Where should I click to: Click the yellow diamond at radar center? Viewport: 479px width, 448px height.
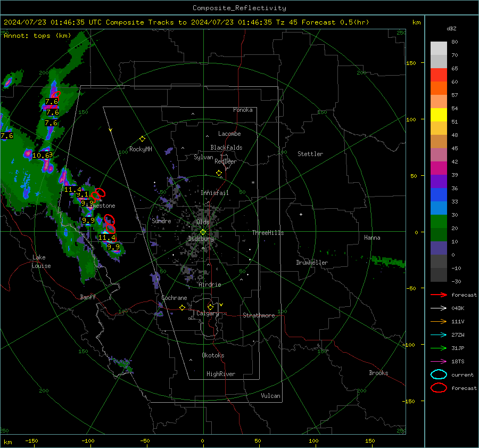point(203,232)
